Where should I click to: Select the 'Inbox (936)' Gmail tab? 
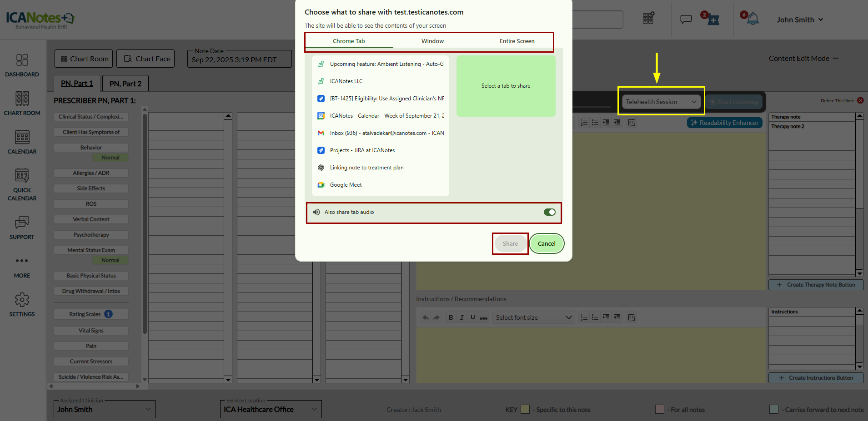click(x=381, y=133)
